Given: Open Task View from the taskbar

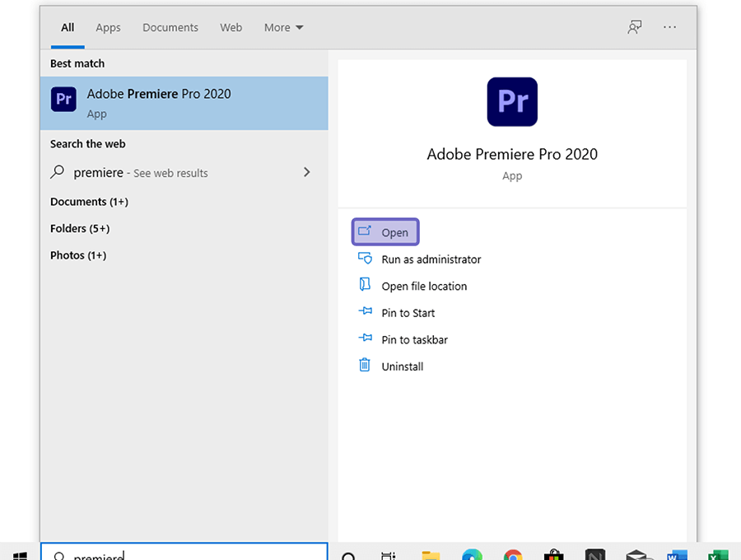Looking at the screenshot, I should tap(389, 556).
